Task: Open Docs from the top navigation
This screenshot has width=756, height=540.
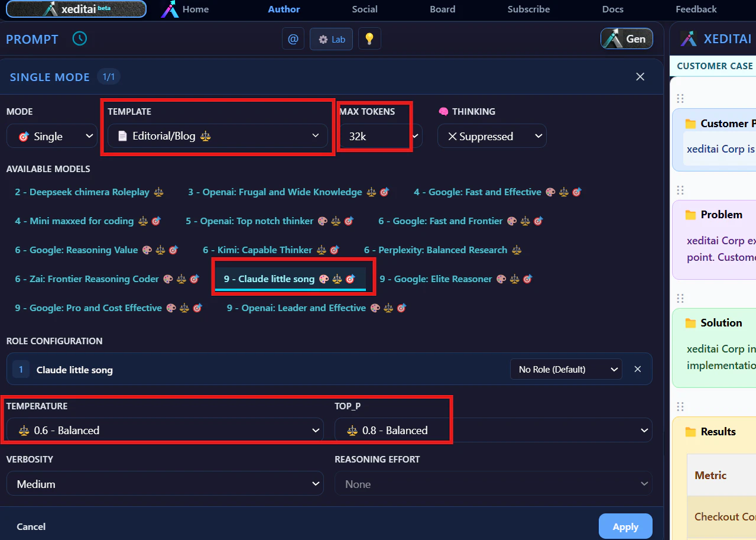Action: pos(612,9)
